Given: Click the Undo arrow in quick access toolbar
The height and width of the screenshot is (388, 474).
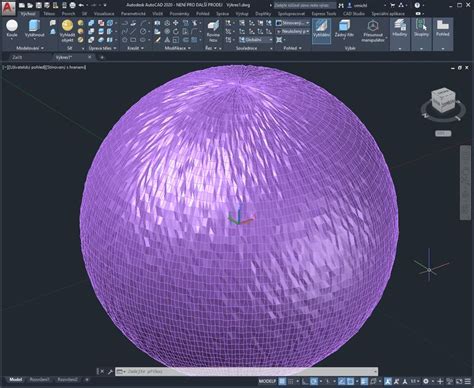Looking at the screenshot, I should click(x=81, y=5).
